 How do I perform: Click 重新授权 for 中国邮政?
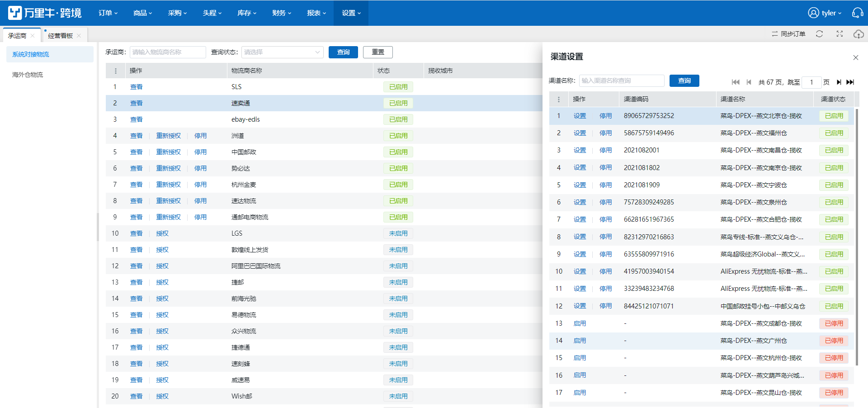(168, 152)
